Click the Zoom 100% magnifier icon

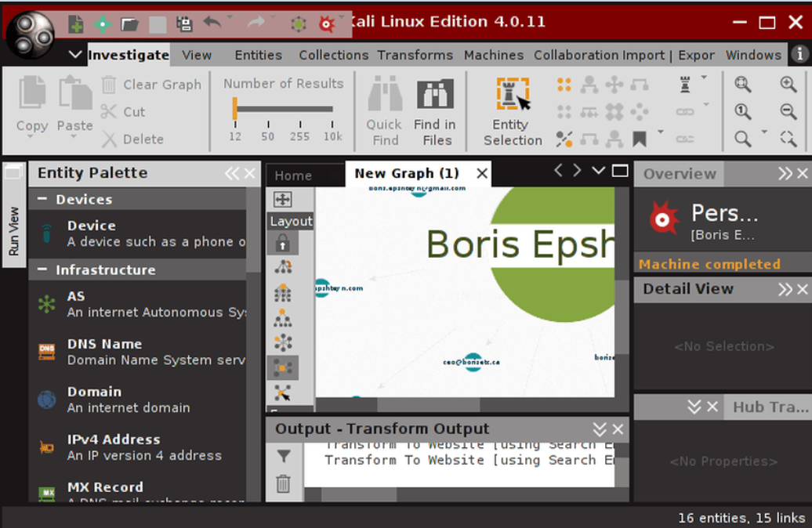742,110
